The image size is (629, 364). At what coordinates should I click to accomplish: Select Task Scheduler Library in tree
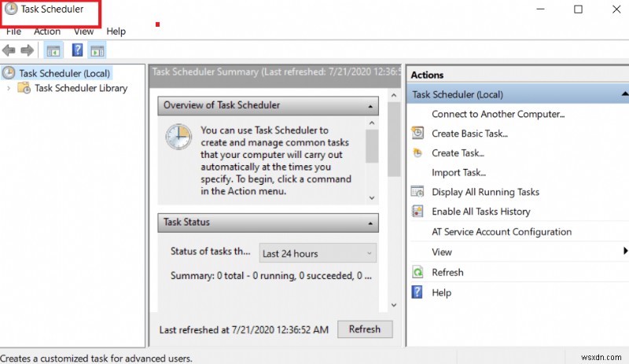tap(81, 88)
